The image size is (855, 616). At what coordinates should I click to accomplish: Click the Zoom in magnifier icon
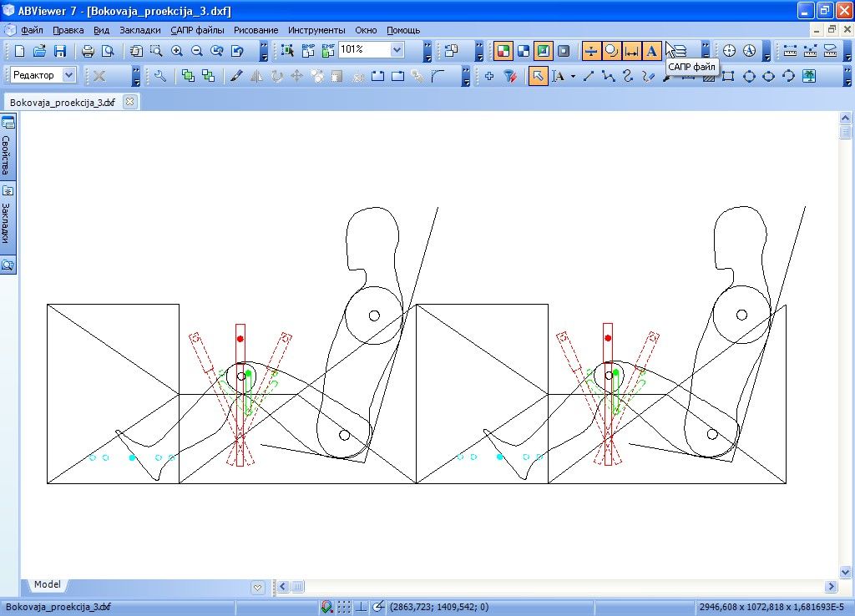pos(177,51)
